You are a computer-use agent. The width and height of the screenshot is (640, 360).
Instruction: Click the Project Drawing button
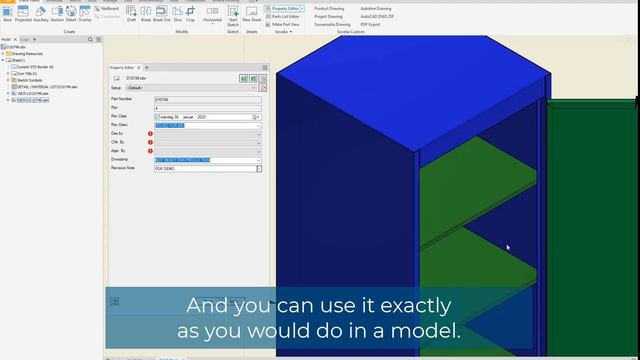(x=328, y=16)
